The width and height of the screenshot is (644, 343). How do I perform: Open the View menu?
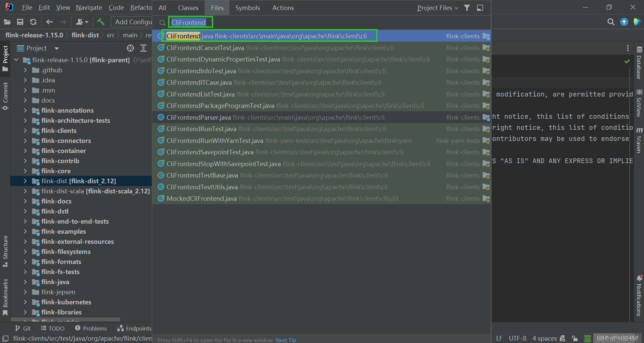(63, 7)
